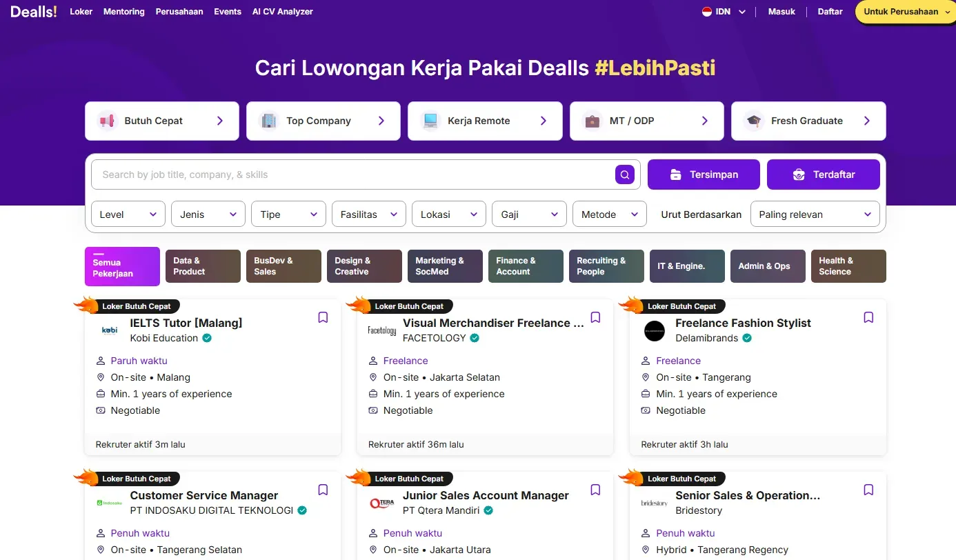Open the Level filter dropdown
This screenshot has height=560, width=956.
coord(128,214)
